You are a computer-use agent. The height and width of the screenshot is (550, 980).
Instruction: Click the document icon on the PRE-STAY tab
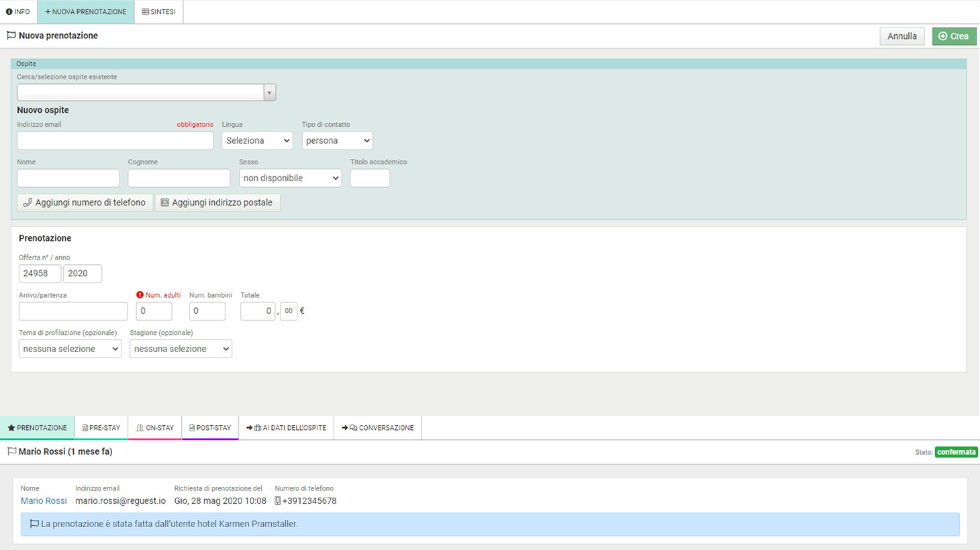(x=85, y=428)
